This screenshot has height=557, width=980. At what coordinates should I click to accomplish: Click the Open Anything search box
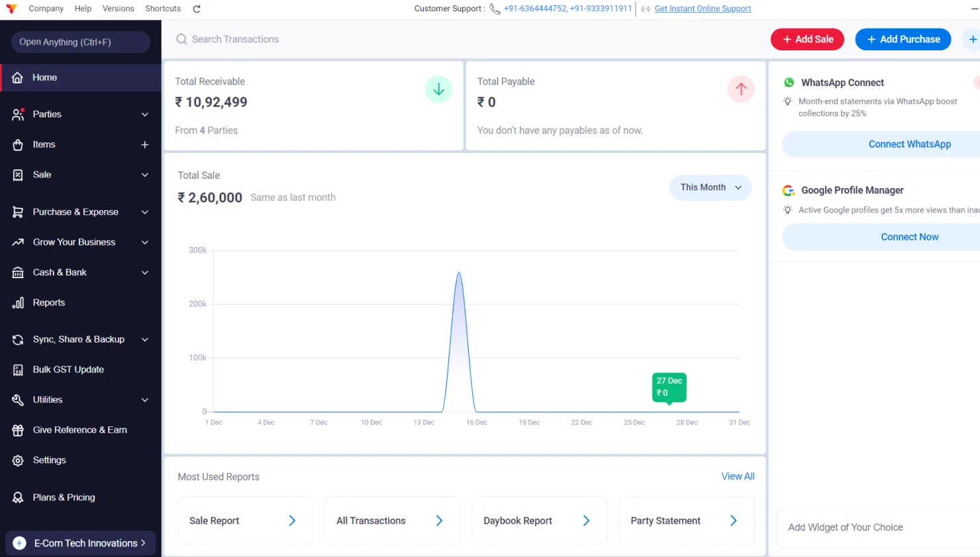click(81, 42)
